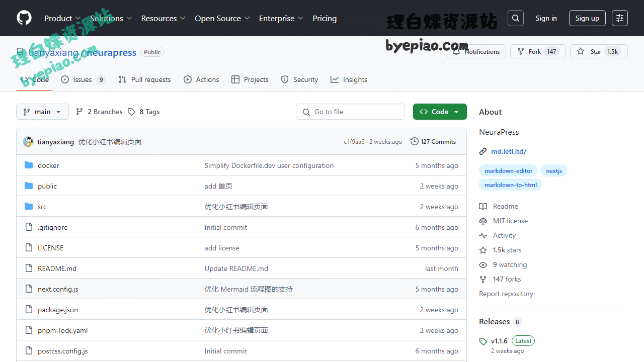Click the watching eye icon in About
This screenshot has height=362, width=644.
coord(483,264)
